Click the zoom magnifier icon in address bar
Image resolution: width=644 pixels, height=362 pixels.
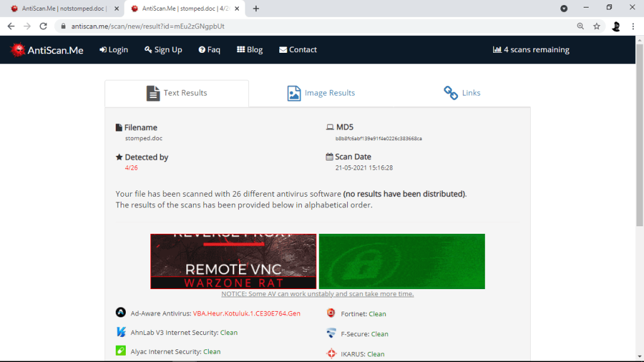[580, 26]
